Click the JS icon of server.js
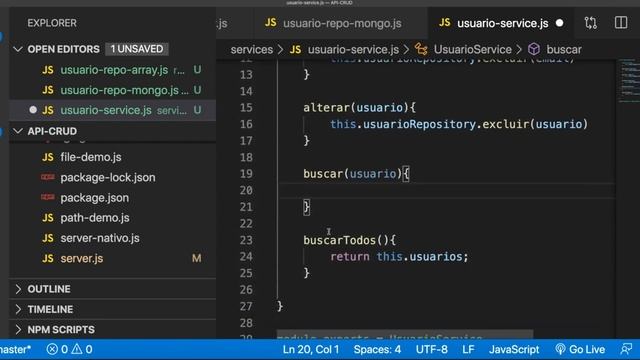This screenshot has width=640, height=360. coord(48,258)
